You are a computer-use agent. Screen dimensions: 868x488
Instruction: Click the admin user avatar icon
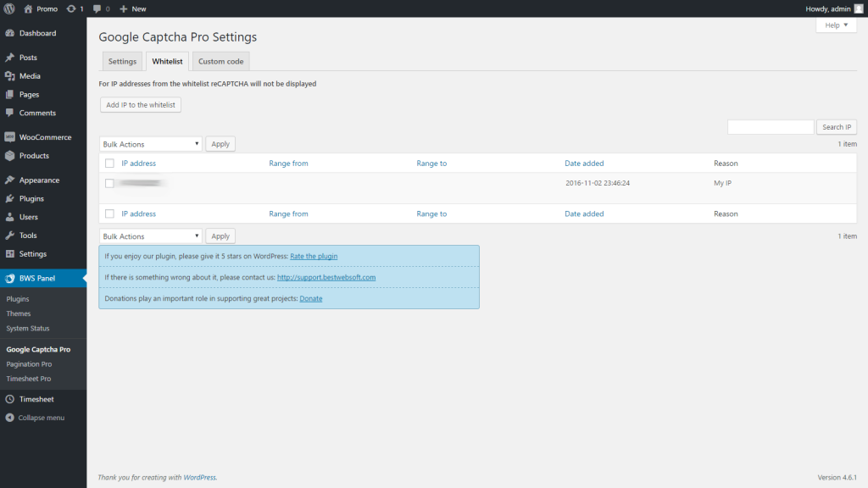pyautogui.click(x=859, y=8)
